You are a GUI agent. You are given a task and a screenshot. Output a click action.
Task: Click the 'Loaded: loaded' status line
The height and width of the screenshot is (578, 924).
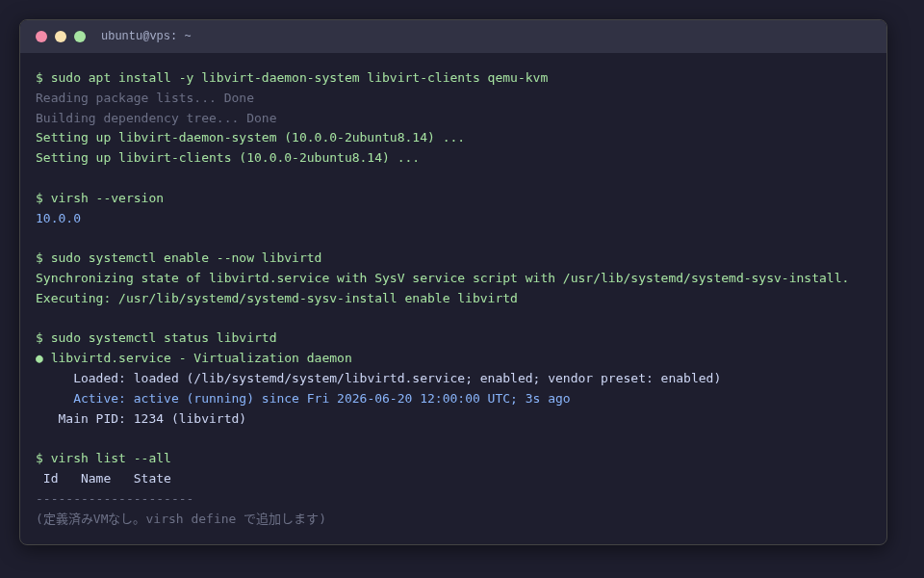tap(397, 378)
